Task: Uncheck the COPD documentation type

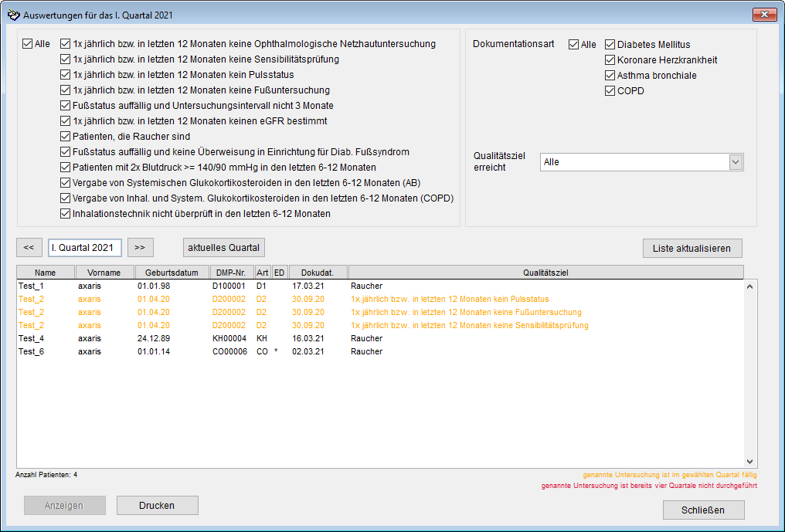Action: coord(610,91)
